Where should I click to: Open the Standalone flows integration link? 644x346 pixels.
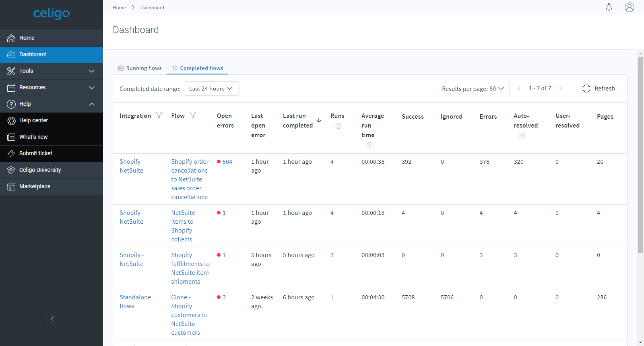tap(135, 302)
